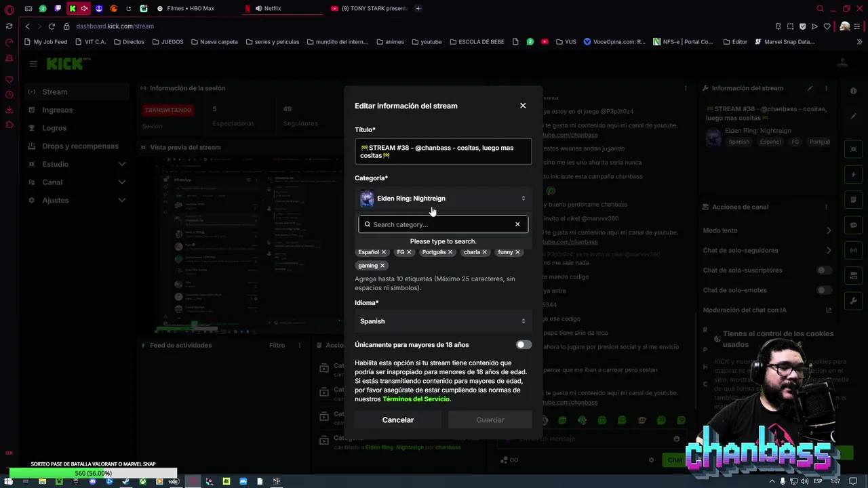Open Stream in the sidebar
Viewport: 868px width, 488px height.
[x=77, y=91]
